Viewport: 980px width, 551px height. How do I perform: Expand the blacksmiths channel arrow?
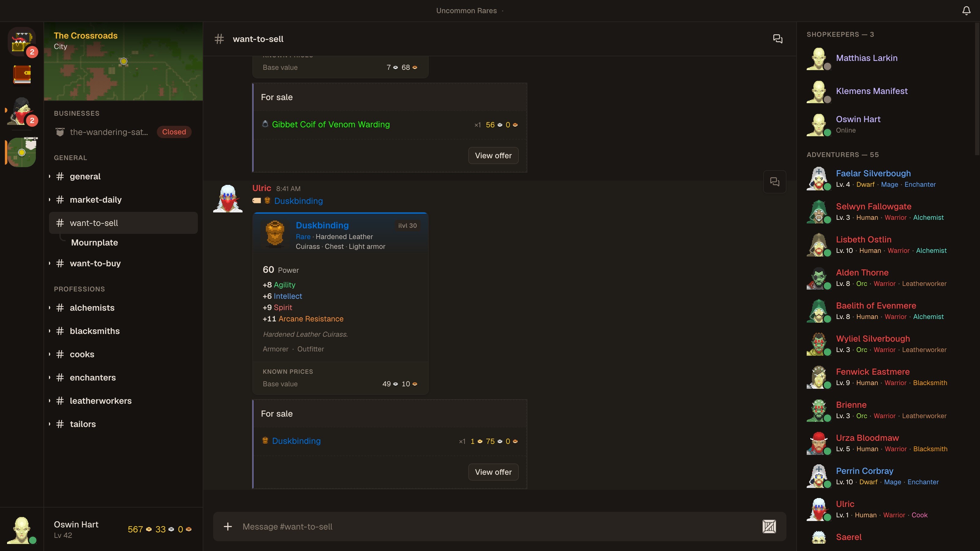(49, 331)
